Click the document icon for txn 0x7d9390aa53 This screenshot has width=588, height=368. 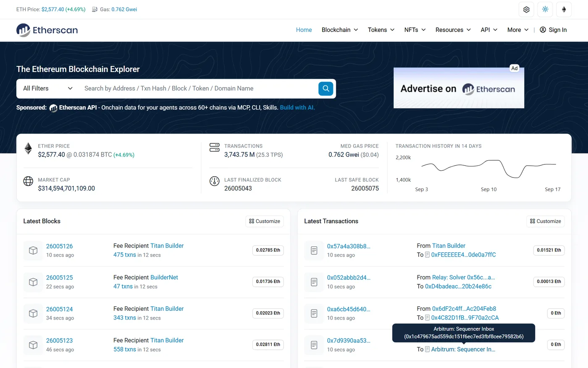click(x=314, y=345)
